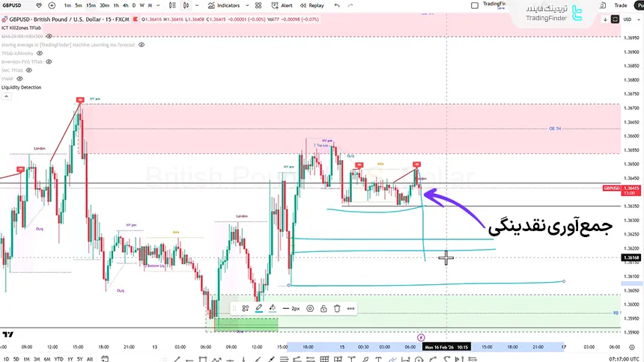Delete drawing with the trash icon

tap(337, 308)
